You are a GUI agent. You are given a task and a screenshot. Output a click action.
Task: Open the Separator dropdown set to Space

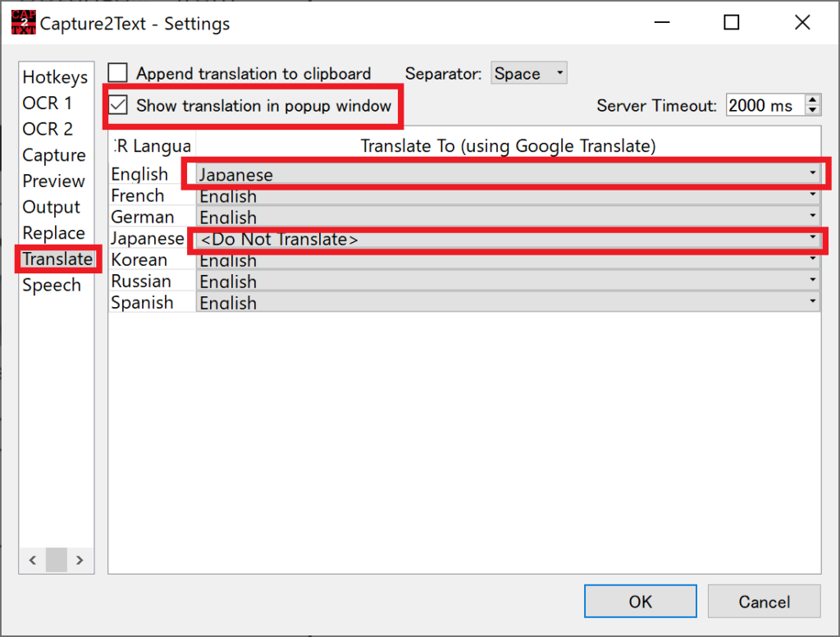pyautogui.click(x=529, y=73)
